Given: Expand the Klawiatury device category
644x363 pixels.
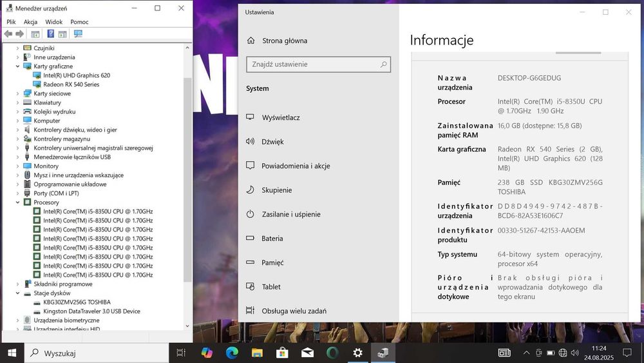Looking at the screenshot, I should tap(18, 103).
